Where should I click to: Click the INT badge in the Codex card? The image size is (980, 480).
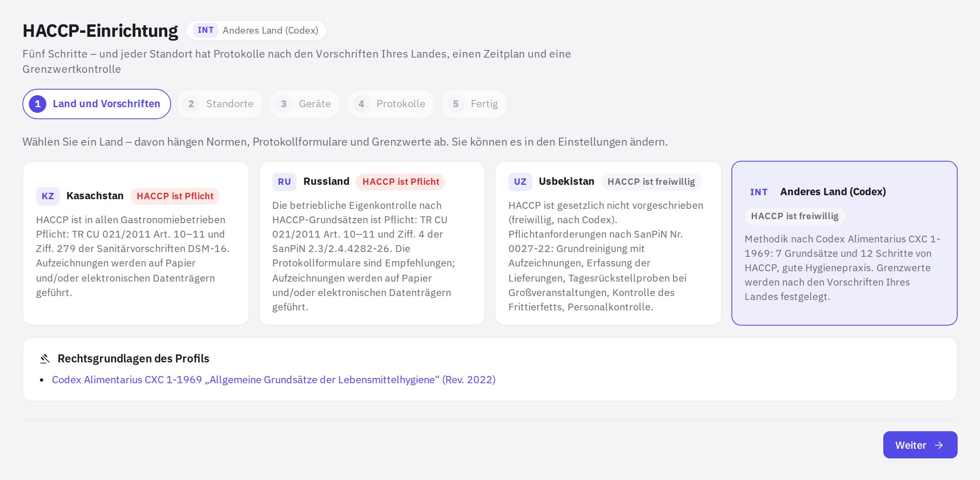click(x=759, y=192)
